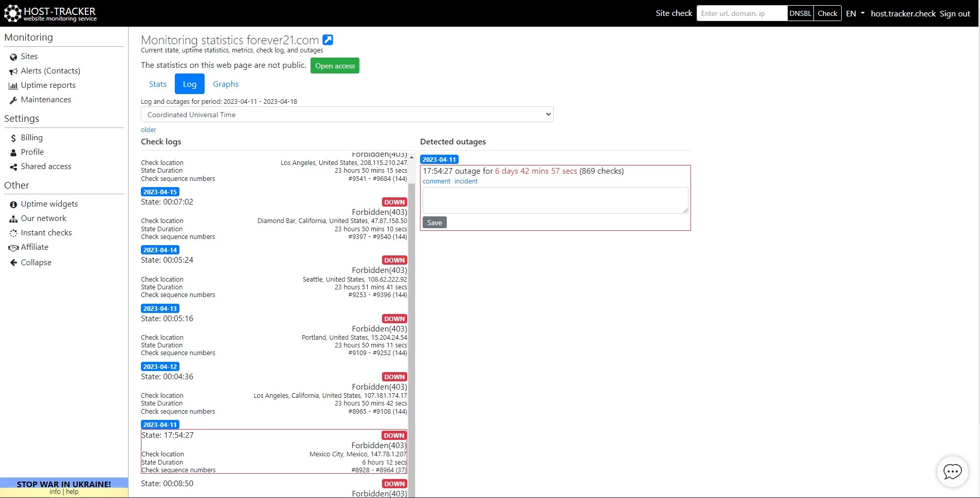This screenshot has height=498, width=980.
Task: Click the info link in the Ukraine banner
Action: [55, 492]
